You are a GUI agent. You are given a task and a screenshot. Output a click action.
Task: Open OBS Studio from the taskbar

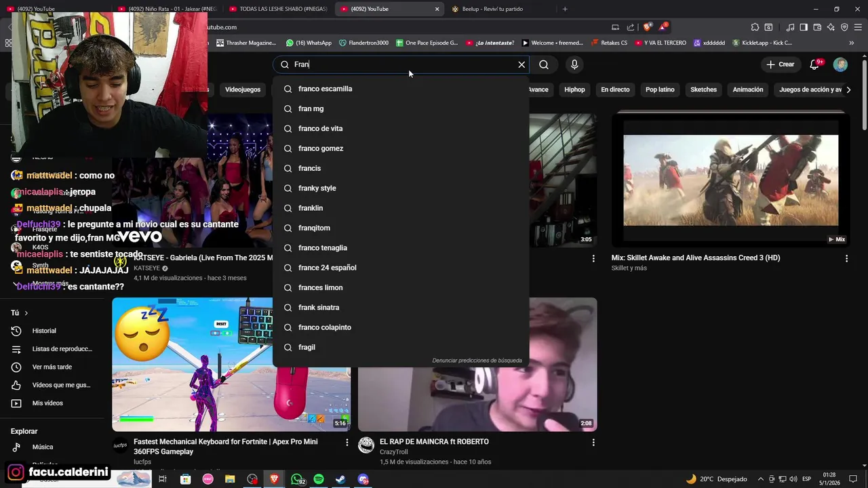[x=252, y=479]
